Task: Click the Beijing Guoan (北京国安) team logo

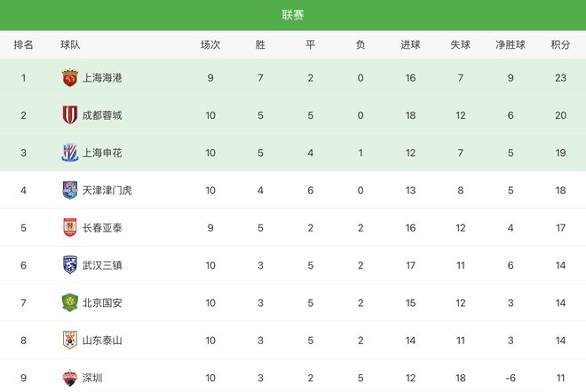Action: coord(69,302)
